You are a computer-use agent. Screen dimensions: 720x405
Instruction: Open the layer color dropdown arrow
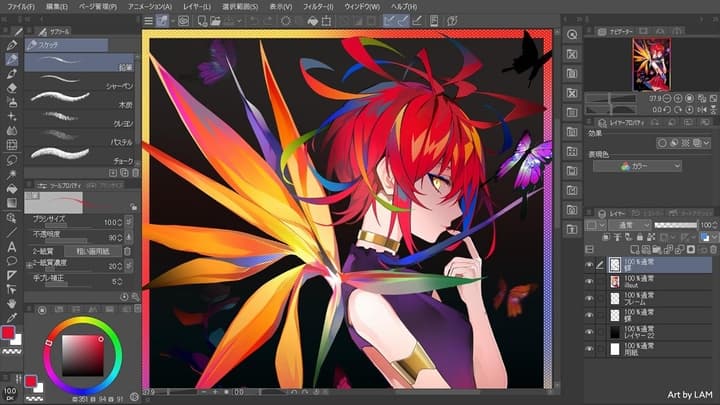tap(714, 237)
